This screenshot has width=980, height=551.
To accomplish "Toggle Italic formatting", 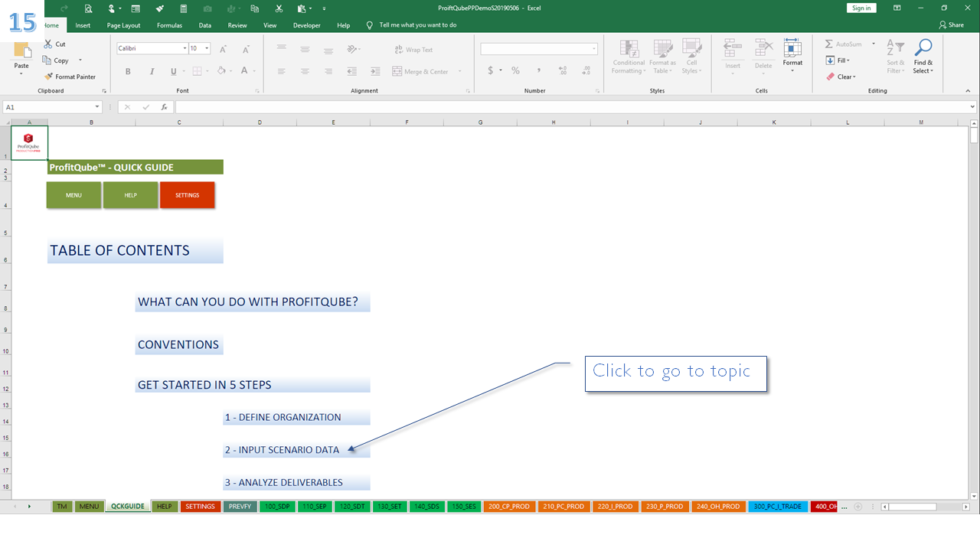I will point(151,71).
